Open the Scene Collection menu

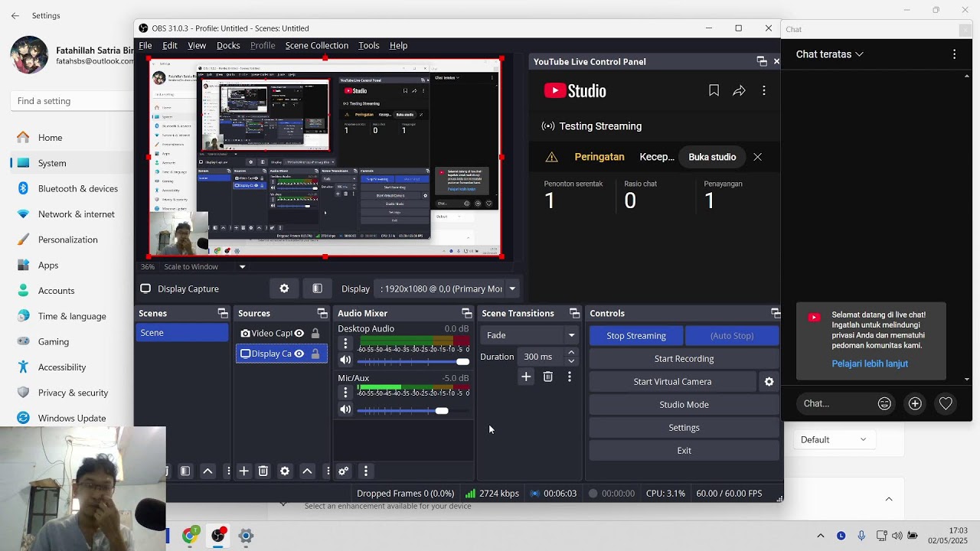pos(317,45)
